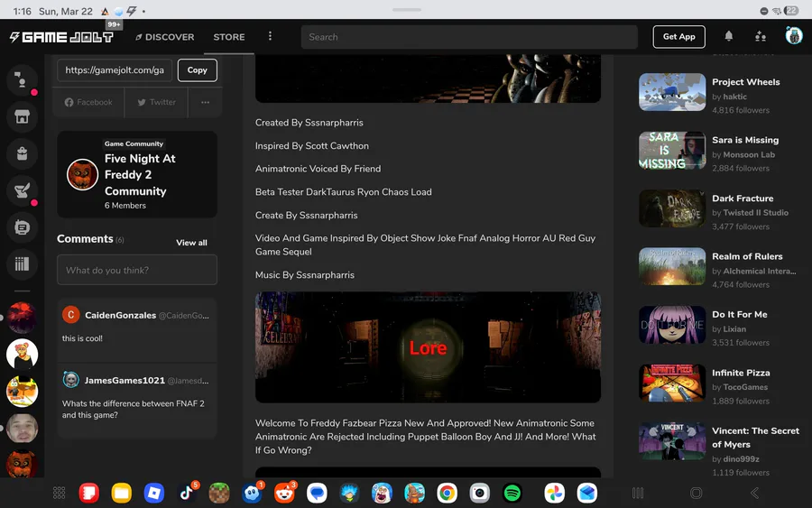Click Dark Fracture thumbnail
812x508 pixels.
pyautogui.click(x=672, y=208)
